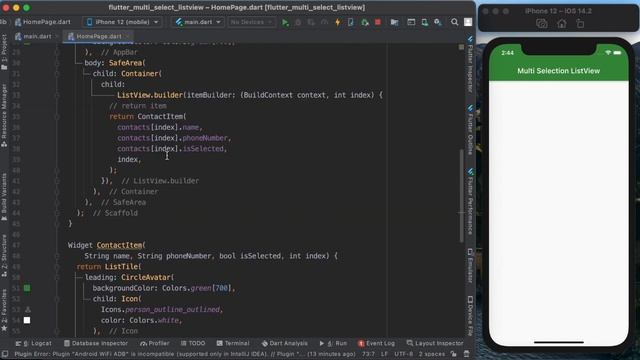Click the white color swatch in gutter
The height and width of the screenshot is (360, 640).
[x=27, y=320]
